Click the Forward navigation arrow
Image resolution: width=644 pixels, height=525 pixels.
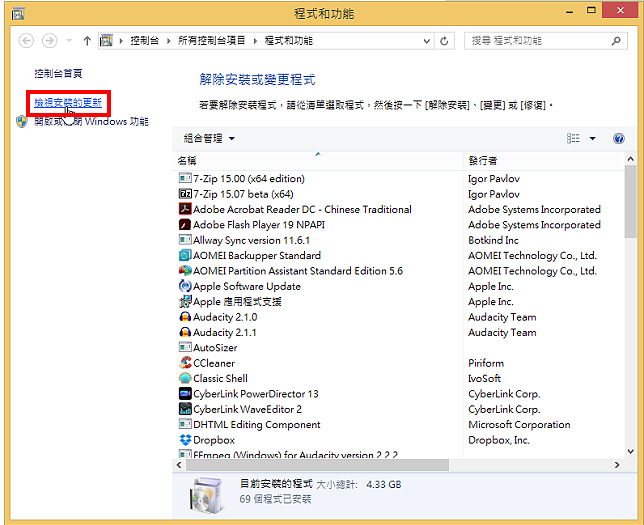coord(49,41)
